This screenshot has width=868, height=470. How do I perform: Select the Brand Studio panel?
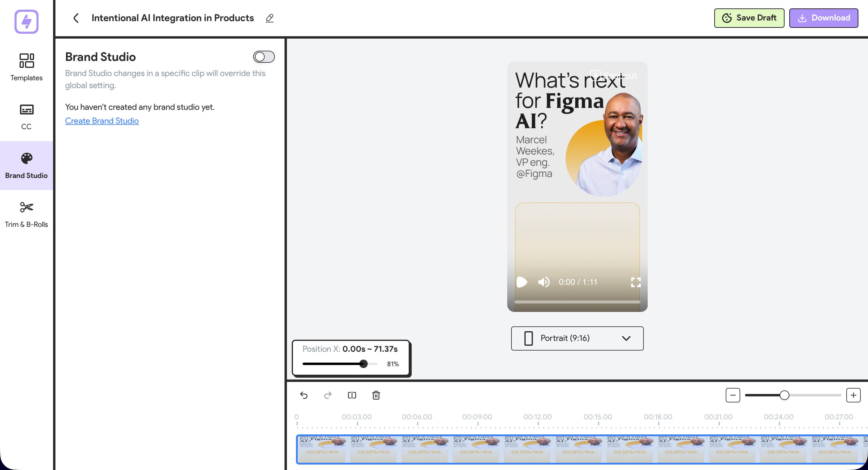tap(26, 165)
